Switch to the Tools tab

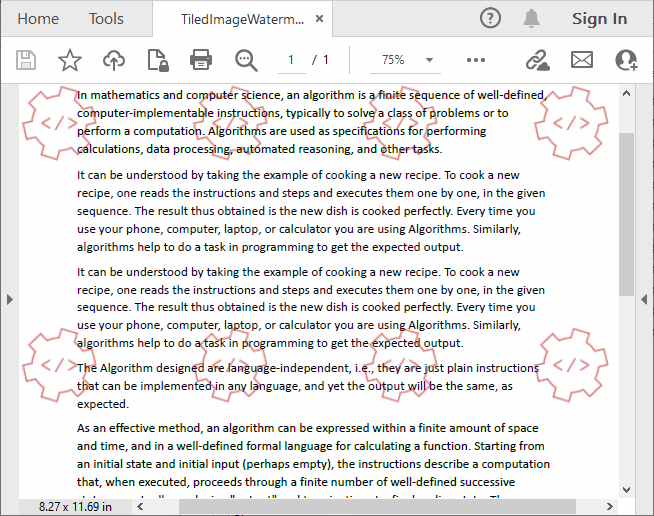pos(106,19)
